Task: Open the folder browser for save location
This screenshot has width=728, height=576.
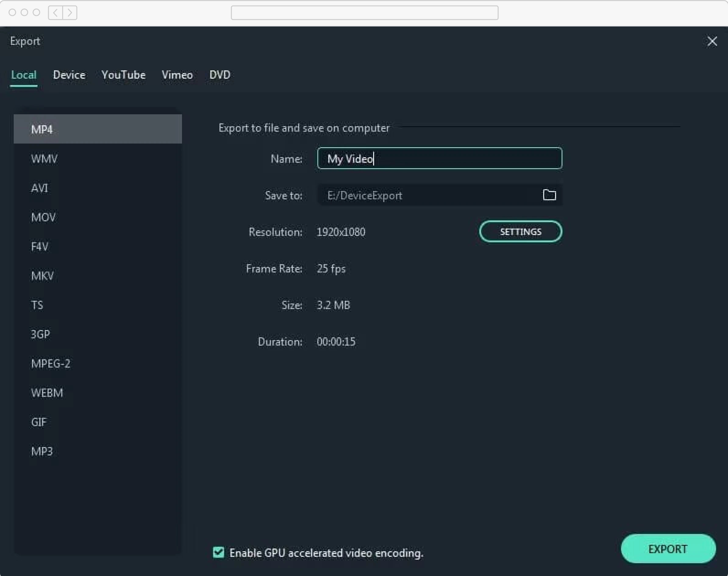Action: (x=549, y=195)
